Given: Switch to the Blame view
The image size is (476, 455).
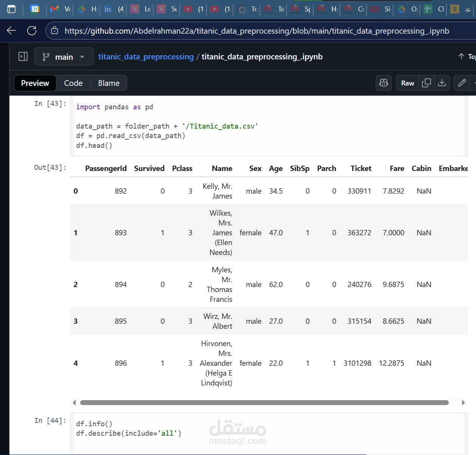Looking at the screenshot, I should click(109, 83).
